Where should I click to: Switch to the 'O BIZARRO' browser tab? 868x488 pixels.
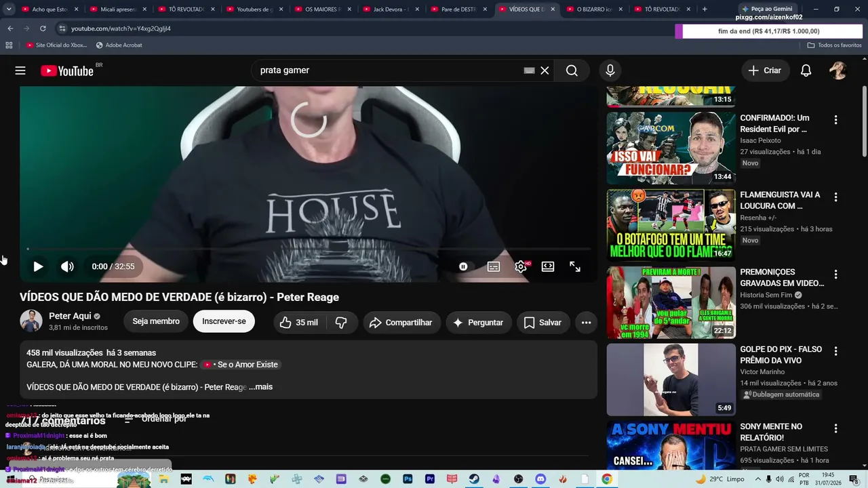click(595, 9)
